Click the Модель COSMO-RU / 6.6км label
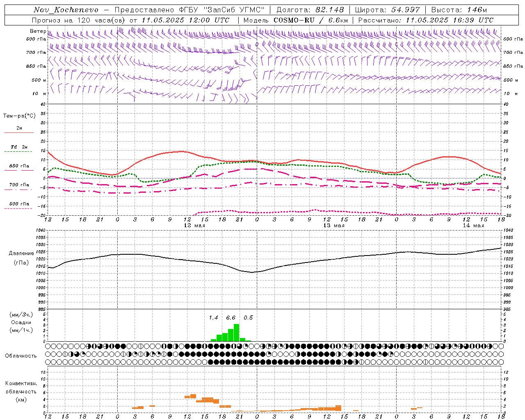Screen dimensions: 525x420 tap(296, 20)
